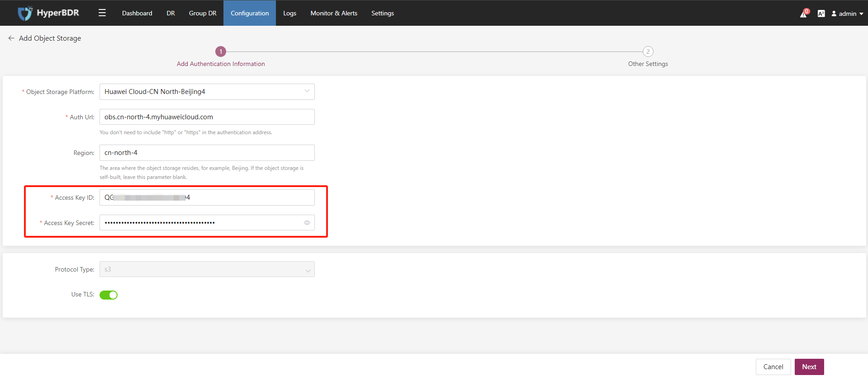The width and height of the screenshot is (868, 380).
Task: Focus the Auth Url input field
Action: pyautogui.click(x=207, y=117)
